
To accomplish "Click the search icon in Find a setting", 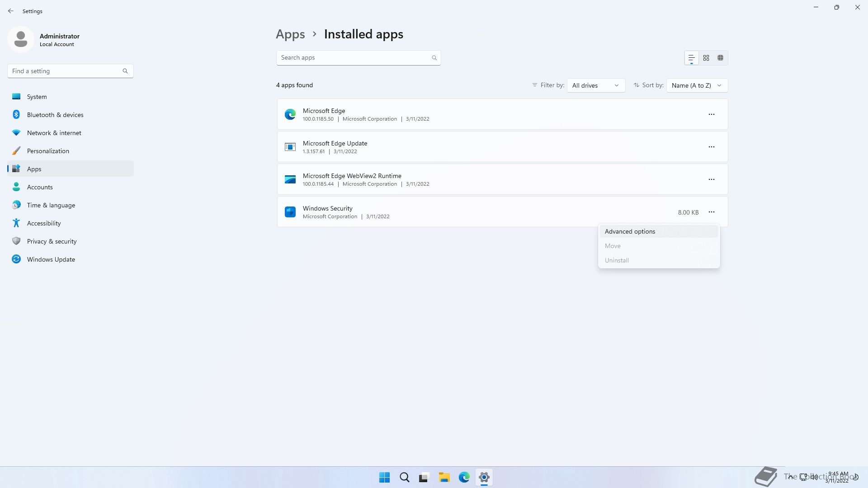I will click(x=125, y=71).
